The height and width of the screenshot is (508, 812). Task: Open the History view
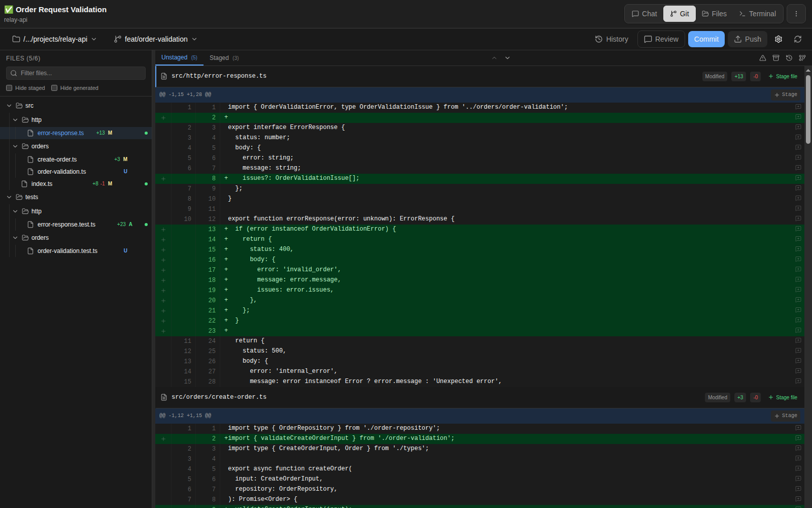tap(612, 39)
